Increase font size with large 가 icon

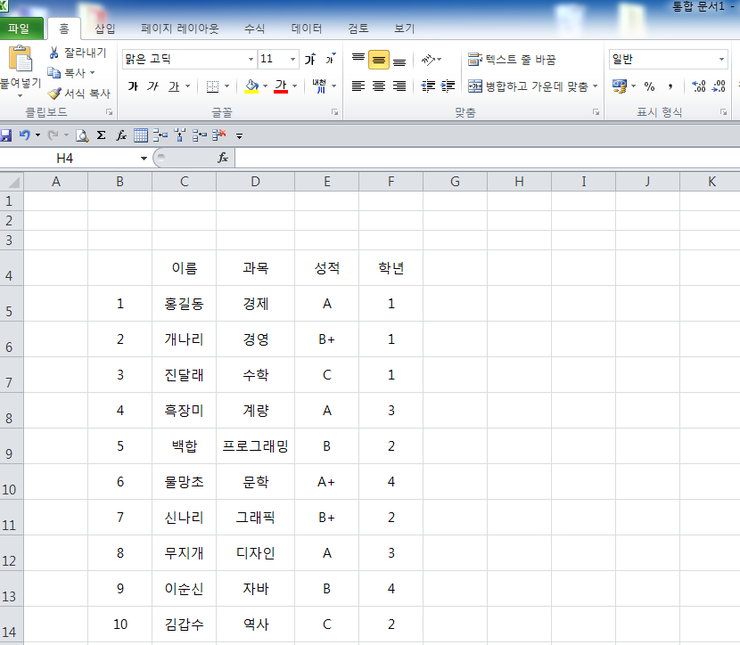pos(310,59)
